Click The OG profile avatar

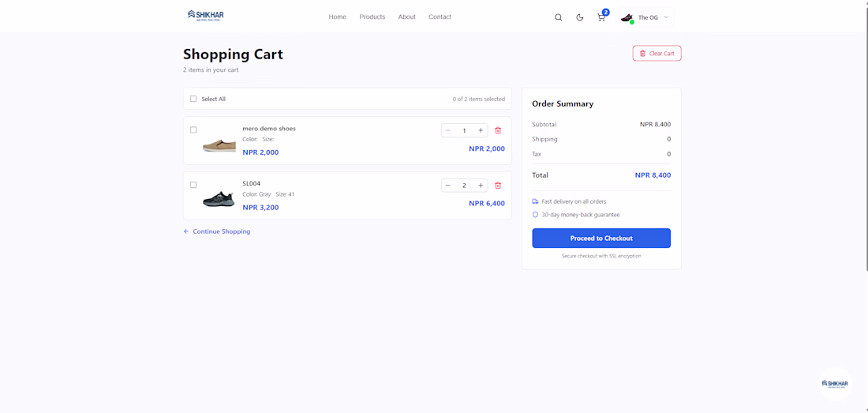tap(627, 17)
